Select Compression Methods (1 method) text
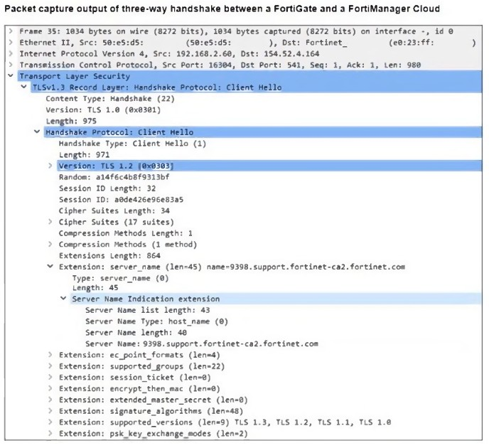Image resolution: width=489 pixels, height=448 pixels. click(x=128, y=245)
